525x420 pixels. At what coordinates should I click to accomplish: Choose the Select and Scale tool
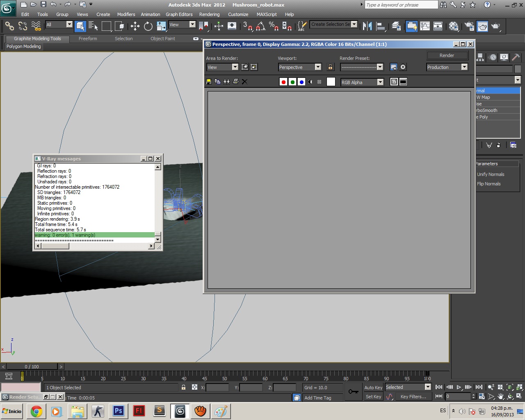[161, 26]
